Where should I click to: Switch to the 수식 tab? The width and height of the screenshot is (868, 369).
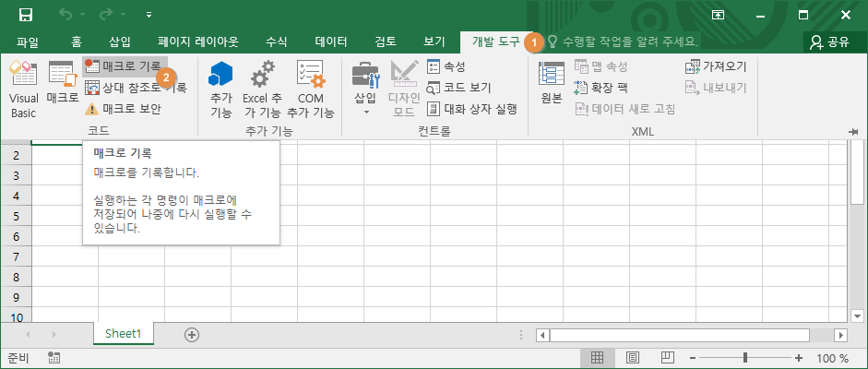pyautogui.click(x=276, y=42)
